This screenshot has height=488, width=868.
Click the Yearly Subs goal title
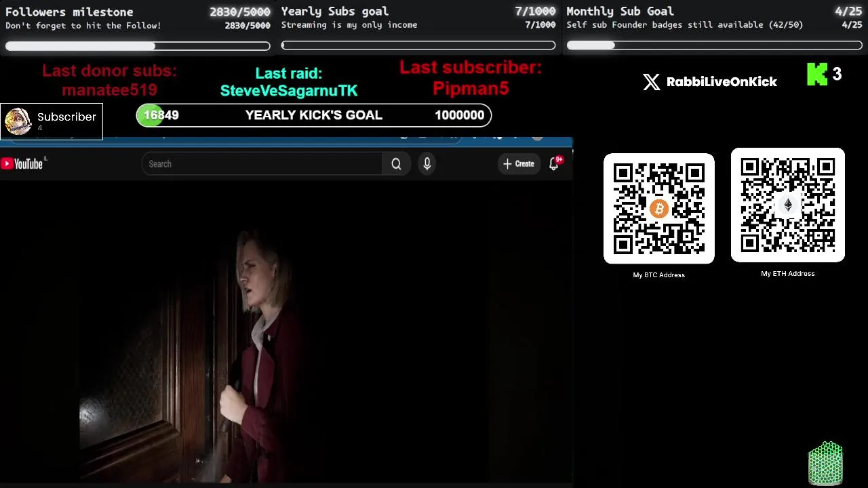335,11
